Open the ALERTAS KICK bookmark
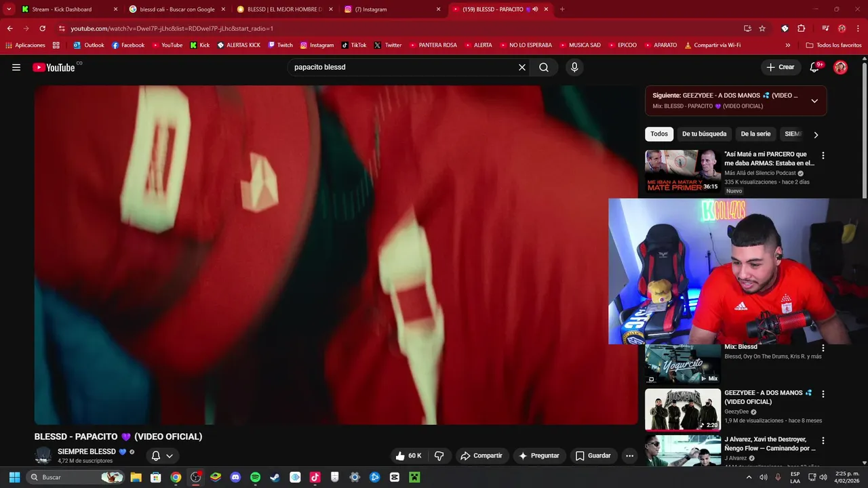This screenshot has width=868, height=488. coord(238,45)
